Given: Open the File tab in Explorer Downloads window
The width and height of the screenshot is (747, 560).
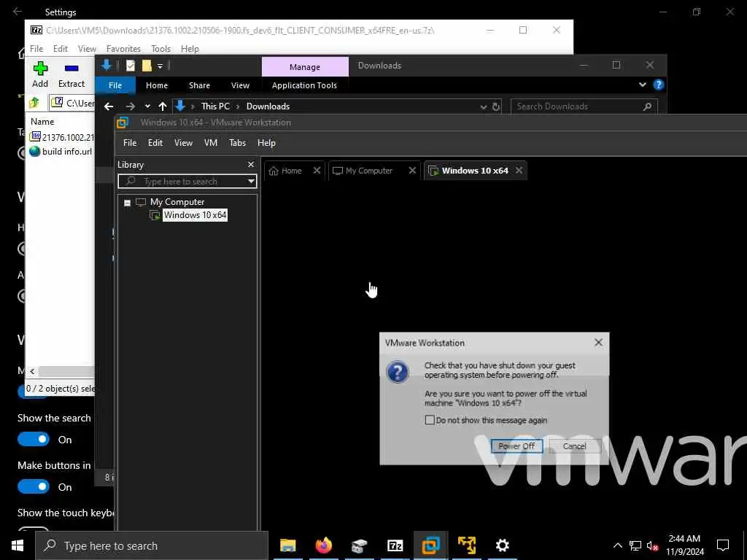Looking at the screenshot, I should (x=115, y=85).
